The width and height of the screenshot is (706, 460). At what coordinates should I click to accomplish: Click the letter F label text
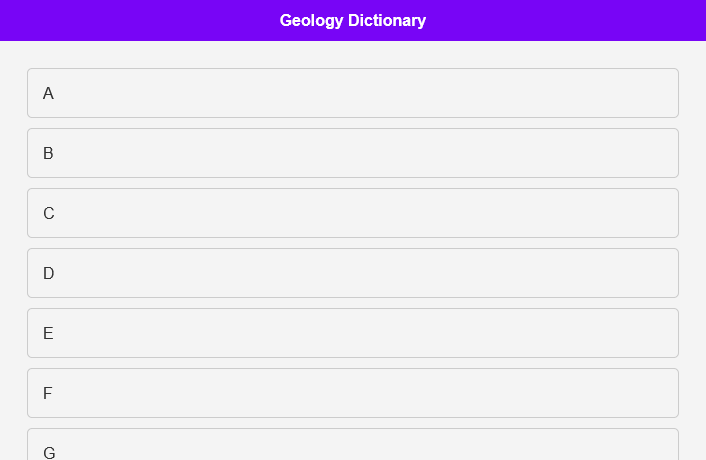coord(47,393)
